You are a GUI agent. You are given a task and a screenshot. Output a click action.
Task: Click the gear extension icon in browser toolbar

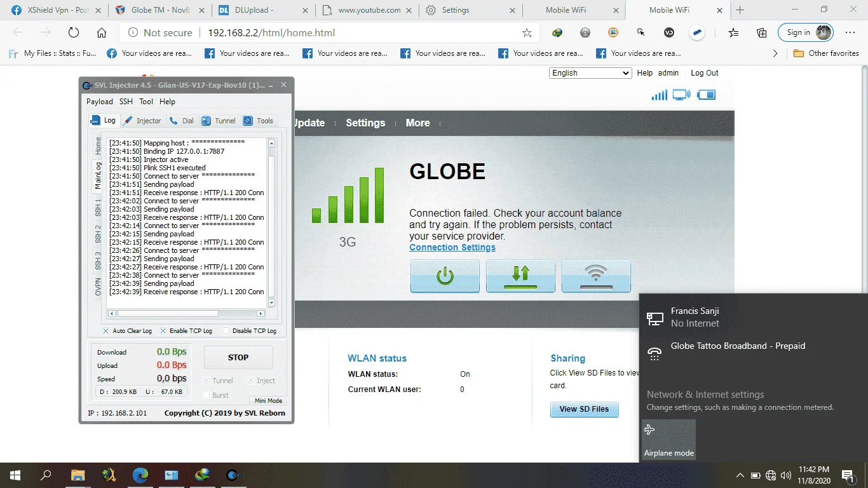585,32
